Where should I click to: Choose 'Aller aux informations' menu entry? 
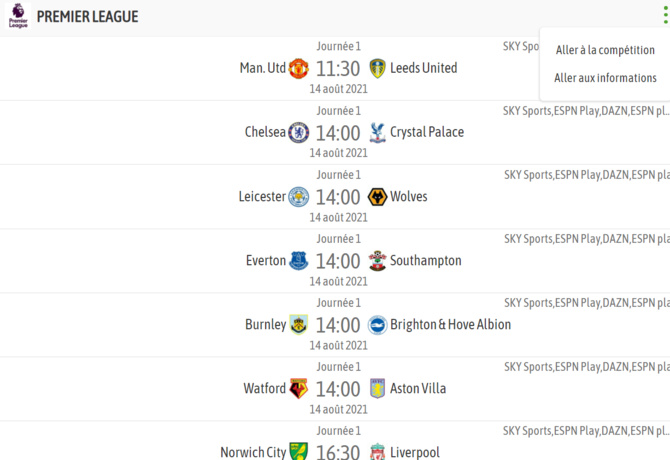[x=605, y=78]
